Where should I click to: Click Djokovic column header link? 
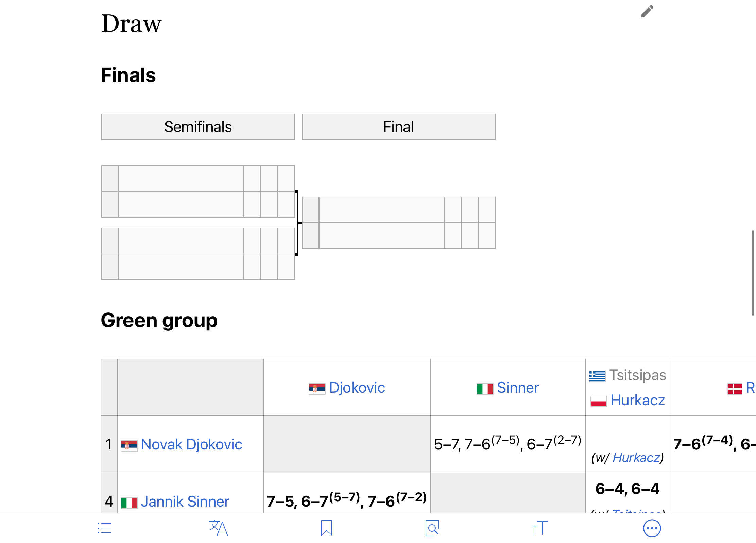click(x=357, y=388)
